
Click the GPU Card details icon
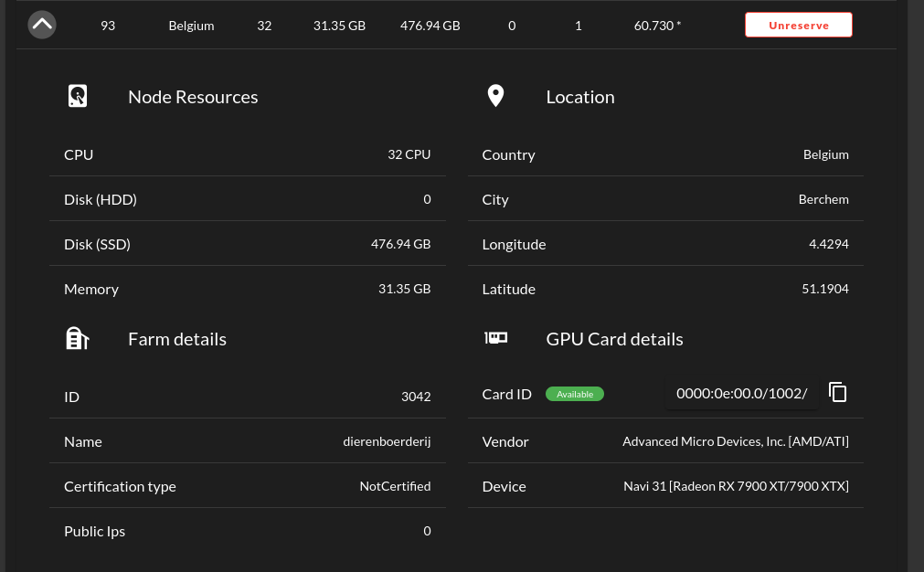[x=495, y=337]
